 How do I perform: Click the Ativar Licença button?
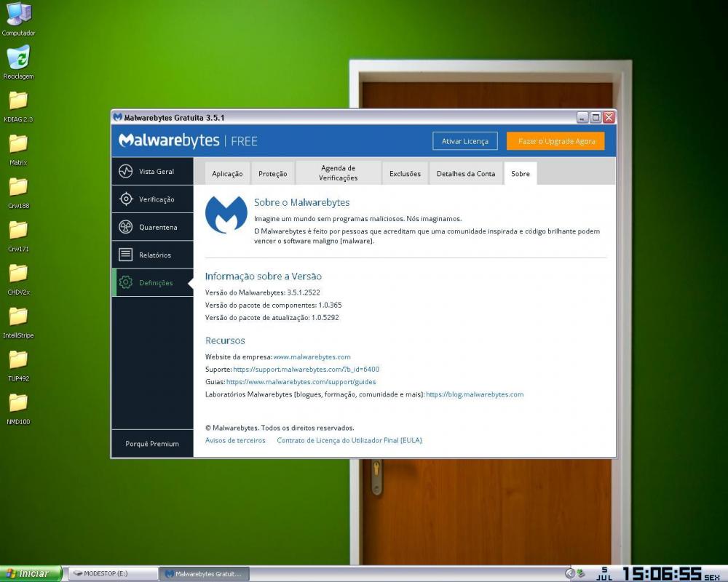point(464,141)
